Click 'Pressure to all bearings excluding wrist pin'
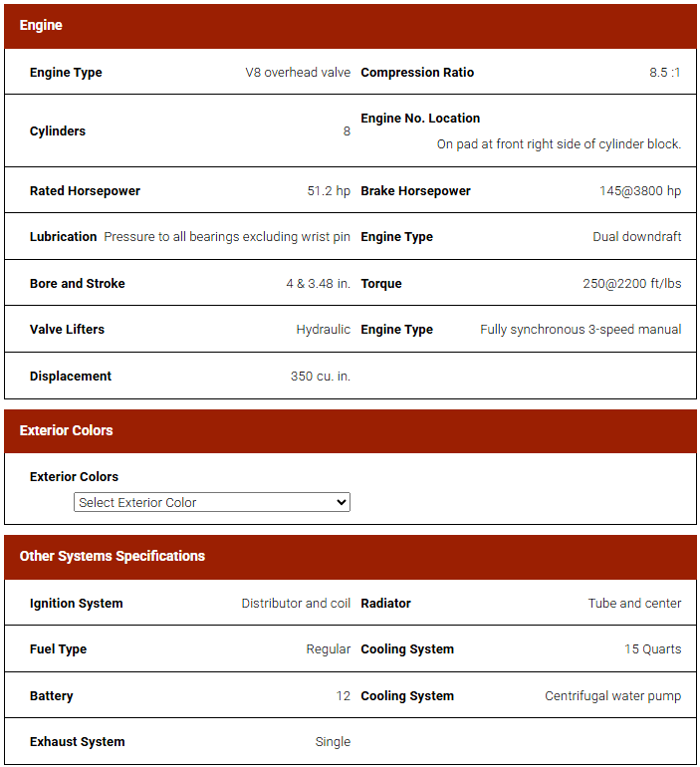The image size is (700, 767). click(227, 237)
